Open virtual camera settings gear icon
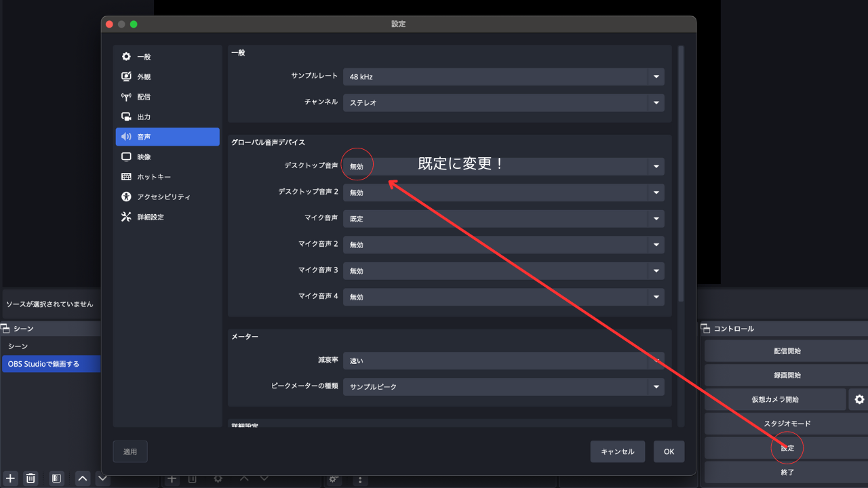This screenshot has height=488, width=868. (859, 400)
